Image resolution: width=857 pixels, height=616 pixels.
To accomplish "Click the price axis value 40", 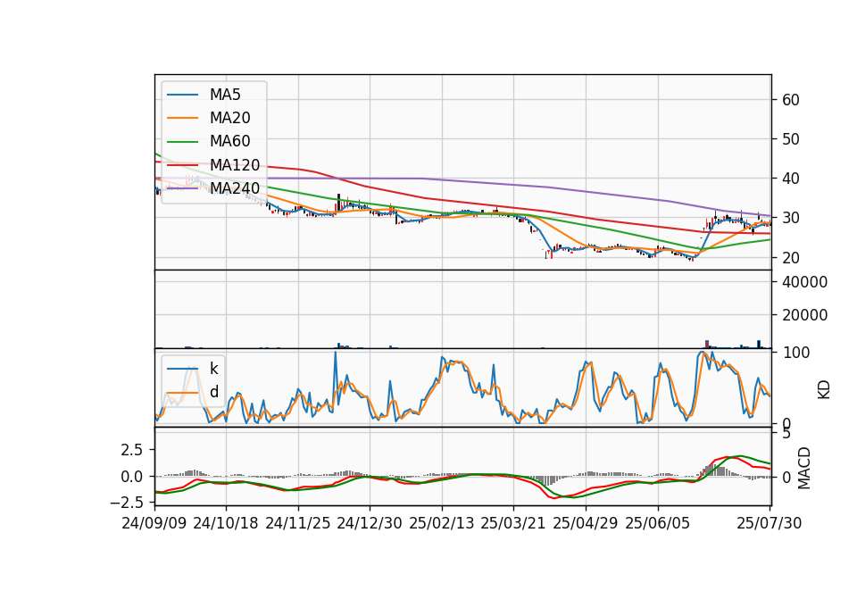I will click(791, 179).
